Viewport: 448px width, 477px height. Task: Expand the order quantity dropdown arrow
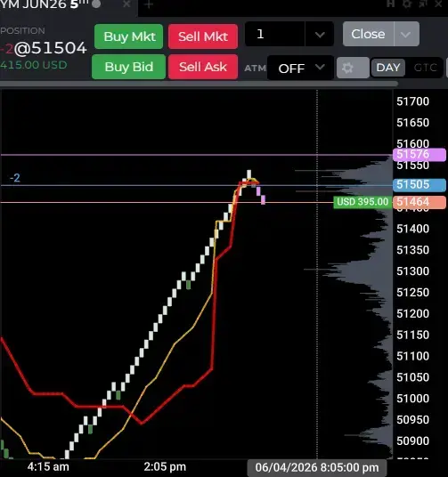click(x=320, y=35)
